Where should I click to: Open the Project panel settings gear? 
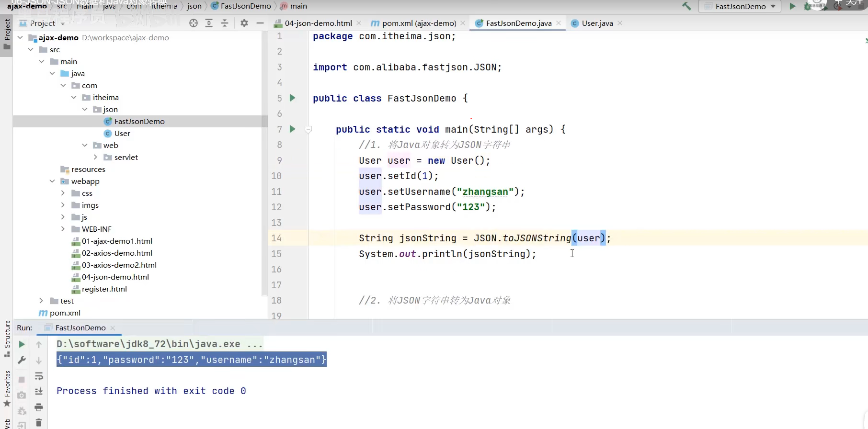pos(244,23)
